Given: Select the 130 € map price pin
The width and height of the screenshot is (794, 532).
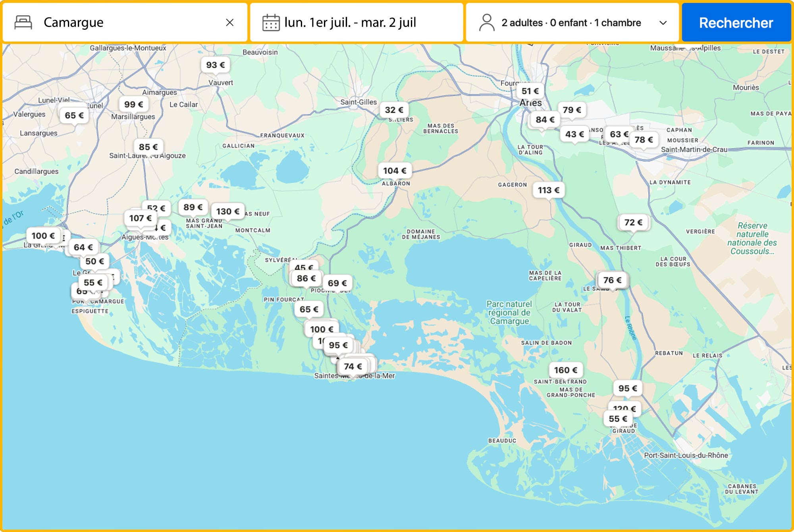Looking at the screenshot, I should [227, 211].
